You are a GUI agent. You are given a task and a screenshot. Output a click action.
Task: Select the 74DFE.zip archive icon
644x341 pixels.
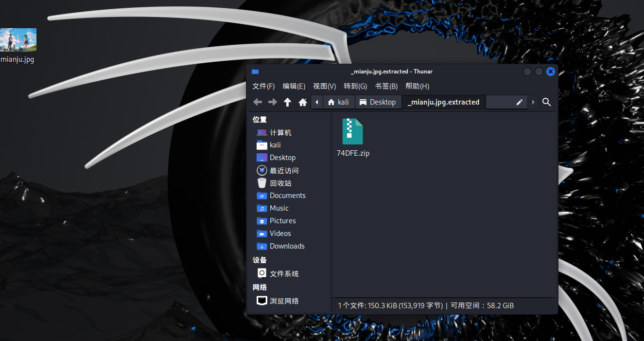(352, 131)
